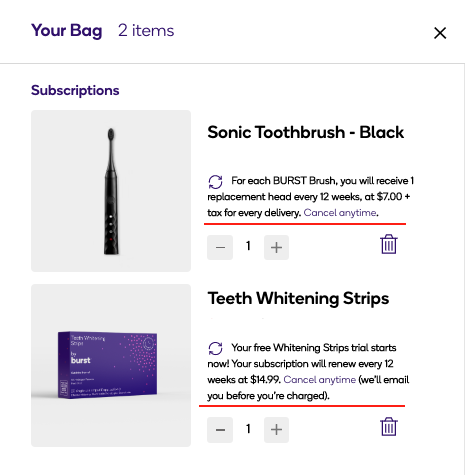The width and height of the screenshot is (465, 475).
Task: Increase Sonic Toothbrush quantity with plus
Action: 276,247
